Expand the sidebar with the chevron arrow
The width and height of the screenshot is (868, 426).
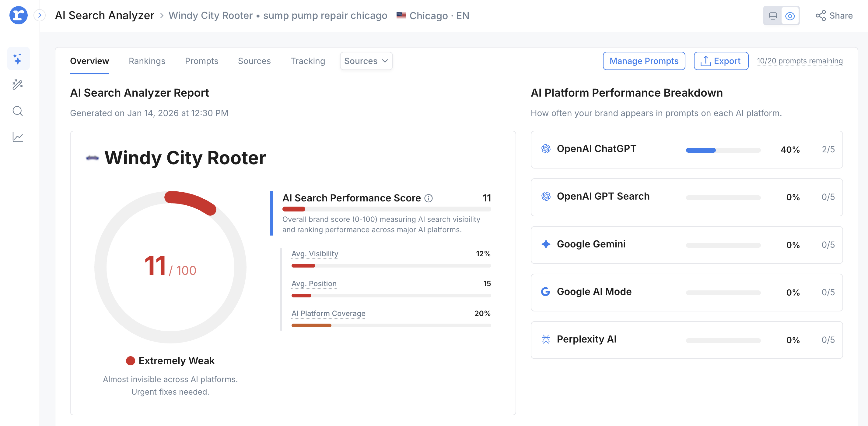pos(40,15)
